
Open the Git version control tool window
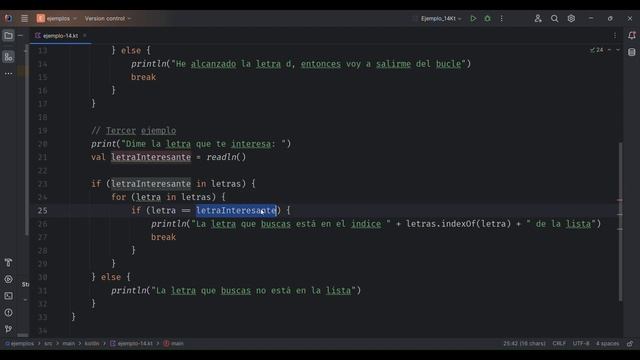click(8, 329)
